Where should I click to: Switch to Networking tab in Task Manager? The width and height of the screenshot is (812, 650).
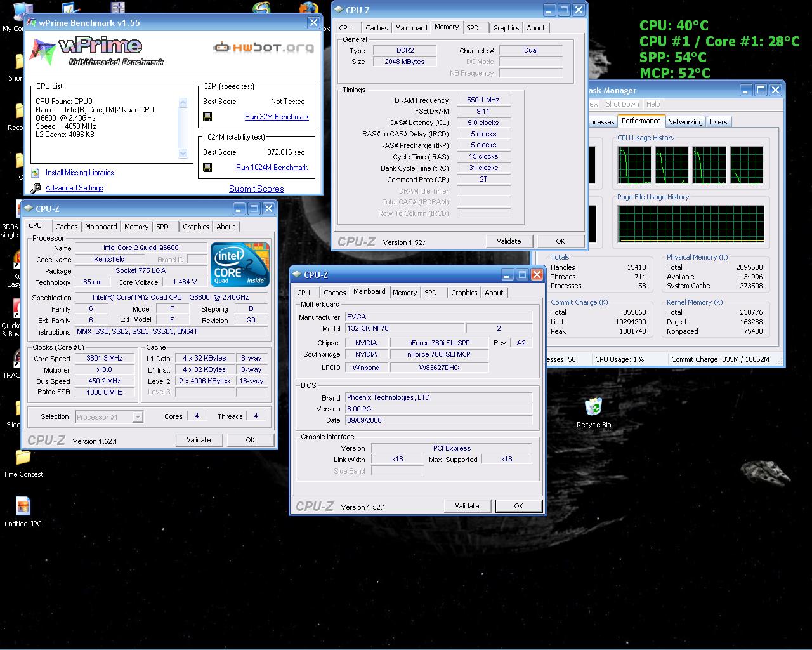685,122
